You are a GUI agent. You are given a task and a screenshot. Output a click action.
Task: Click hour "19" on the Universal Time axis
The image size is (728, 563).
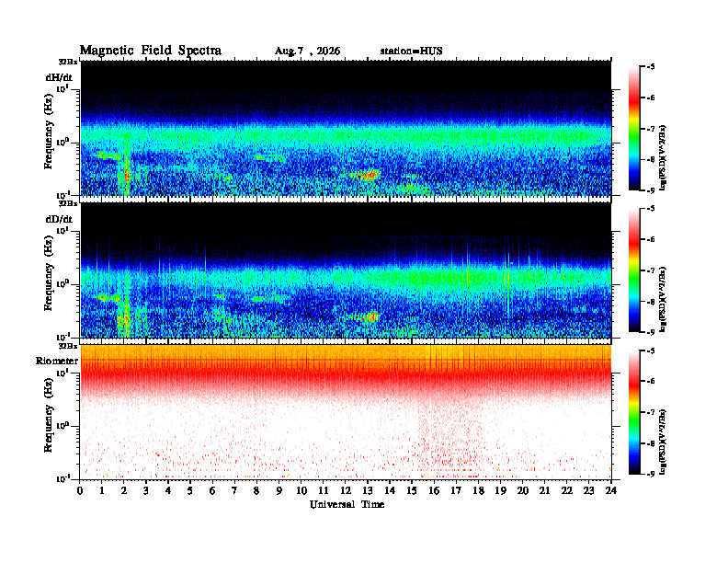500,490
